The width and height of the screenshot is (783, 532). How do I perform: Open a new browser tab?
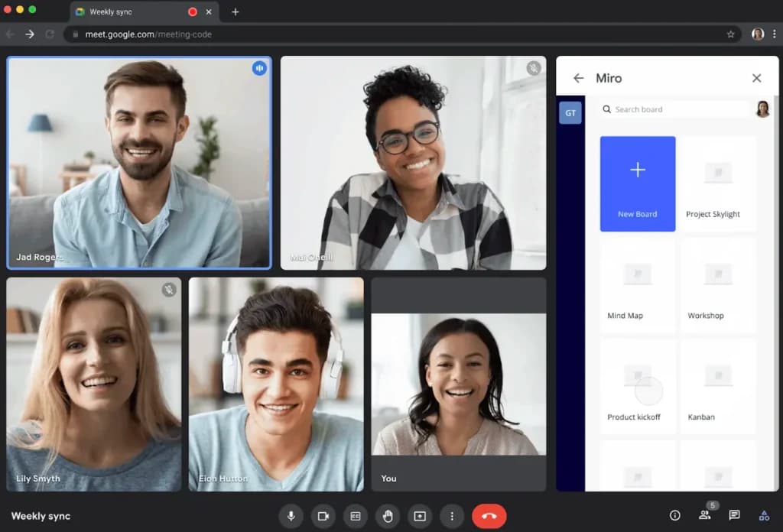[236, 11]
